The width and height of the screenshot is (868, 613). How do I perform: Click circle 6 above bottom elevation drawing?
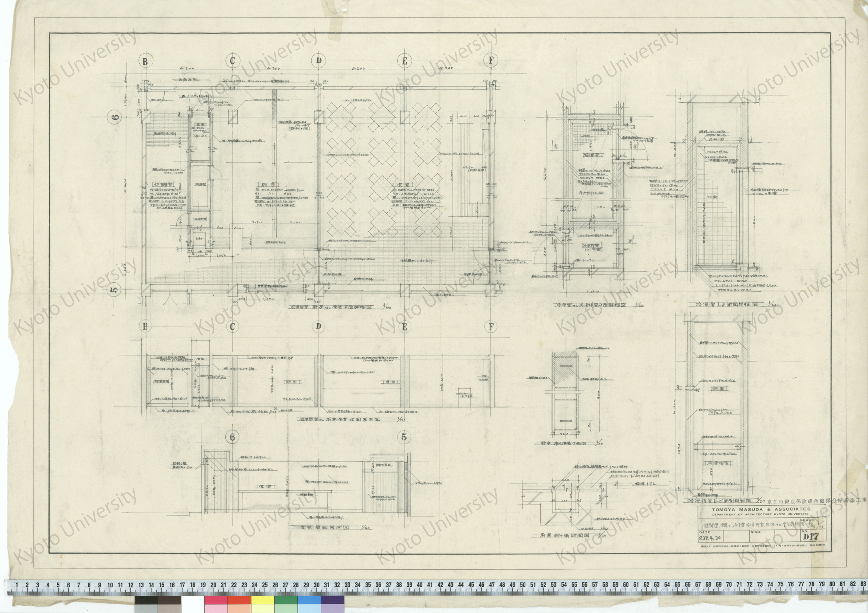pos(232,437)
